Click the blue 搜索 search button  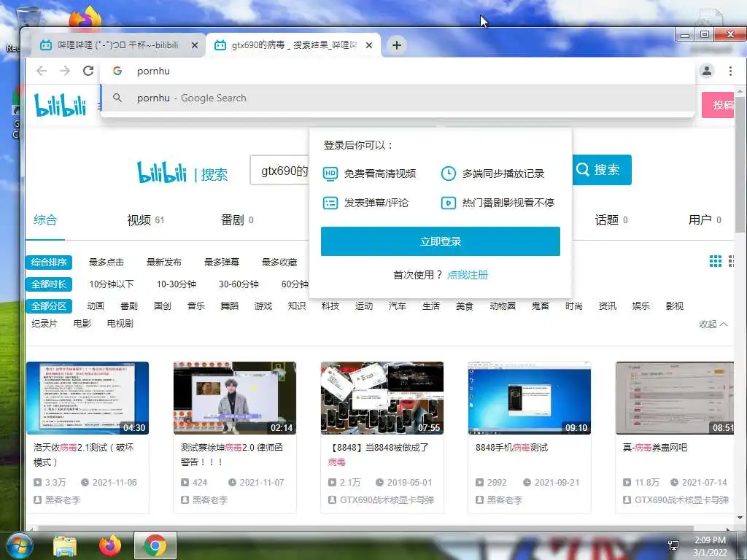[x=602, y=169]
